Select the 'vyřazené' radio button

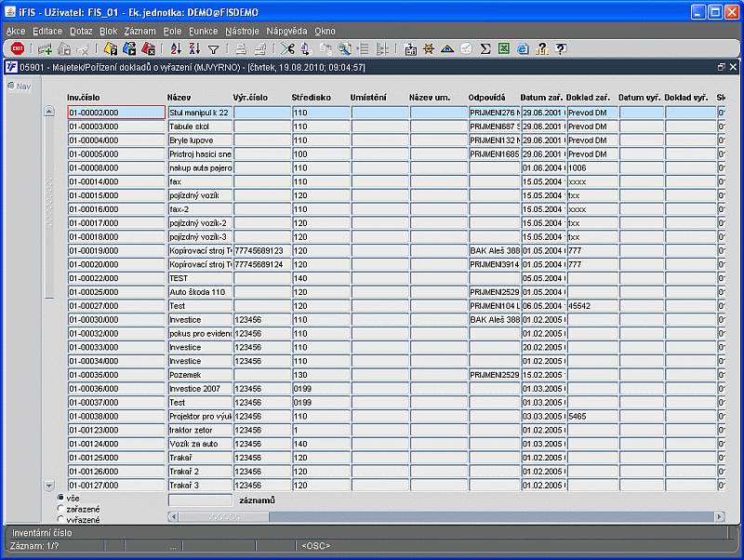(x=61, y=519)
